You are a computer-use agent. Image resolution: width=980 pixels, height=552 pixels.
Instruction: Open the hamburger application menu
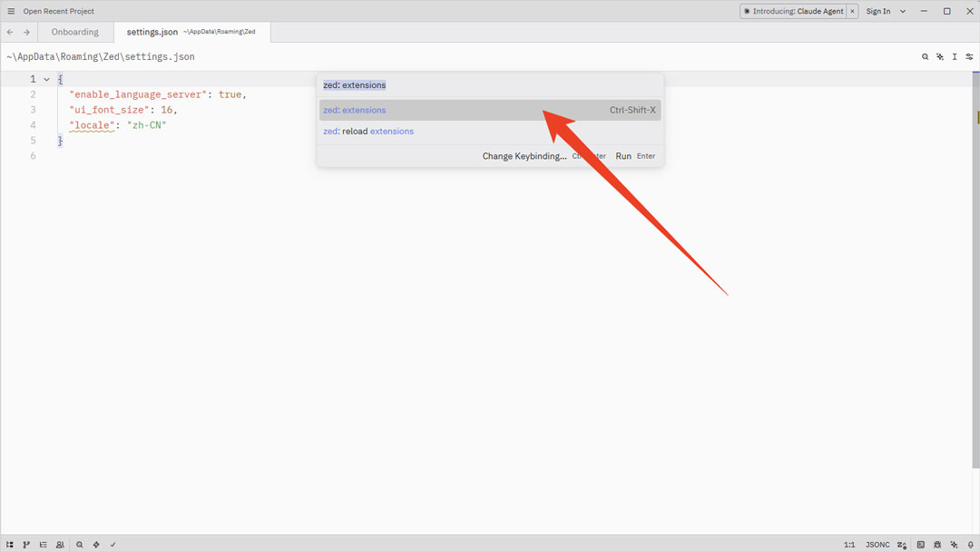tap(11, 11)
